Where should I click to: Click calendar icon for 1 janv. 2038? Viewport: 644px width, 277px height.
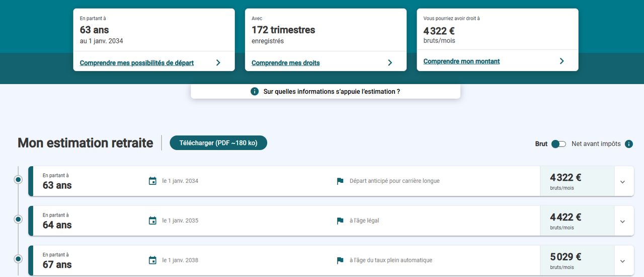153,260
